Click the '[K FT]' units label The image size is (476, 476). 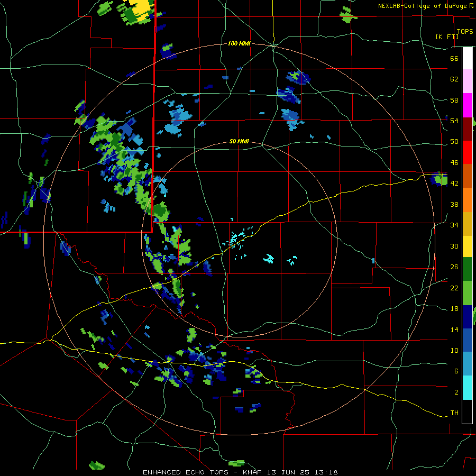click(447, 36)
